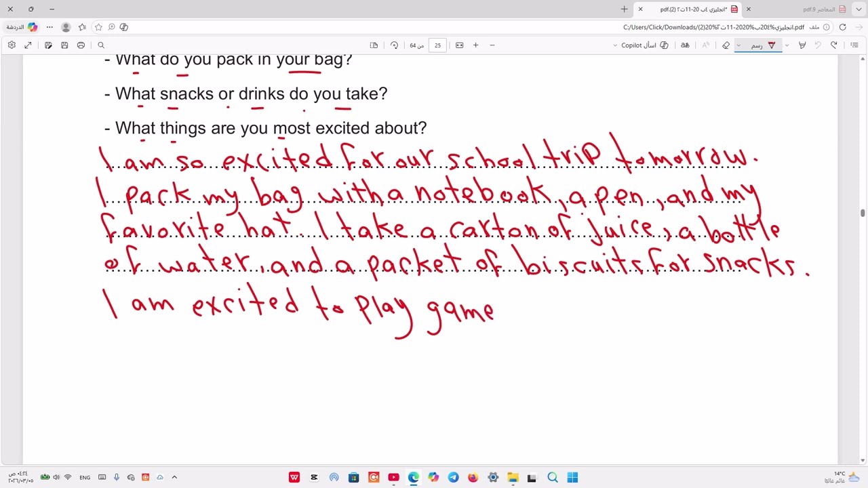Image resolution: width=868 pixels, height=488 pixels.
Task: Save the PDF with floppy icon
Action: (x=64, y=45)
